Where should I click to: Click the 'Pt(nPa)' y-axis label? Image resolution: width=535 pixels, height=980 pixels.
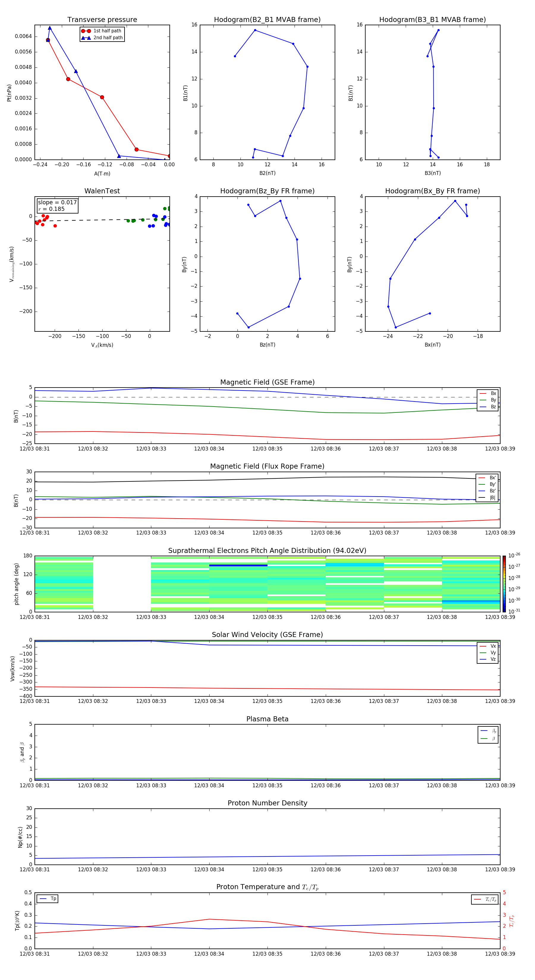coord(9,92)
